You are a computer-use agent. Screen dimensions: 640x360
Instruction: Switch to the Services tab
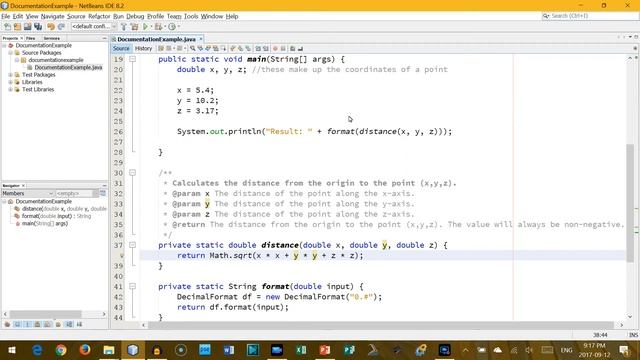[x=51, y=38]
